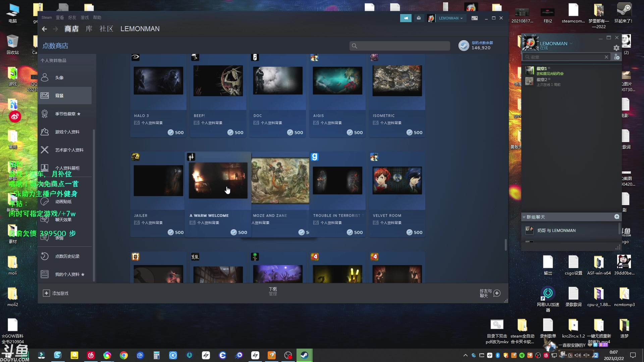
Task: Open the Steam menu
Action: (47, 17)
